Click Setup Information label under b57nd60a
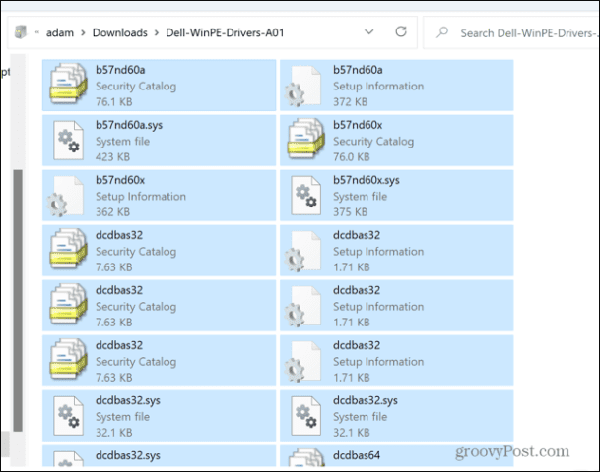 click(378, 87)
